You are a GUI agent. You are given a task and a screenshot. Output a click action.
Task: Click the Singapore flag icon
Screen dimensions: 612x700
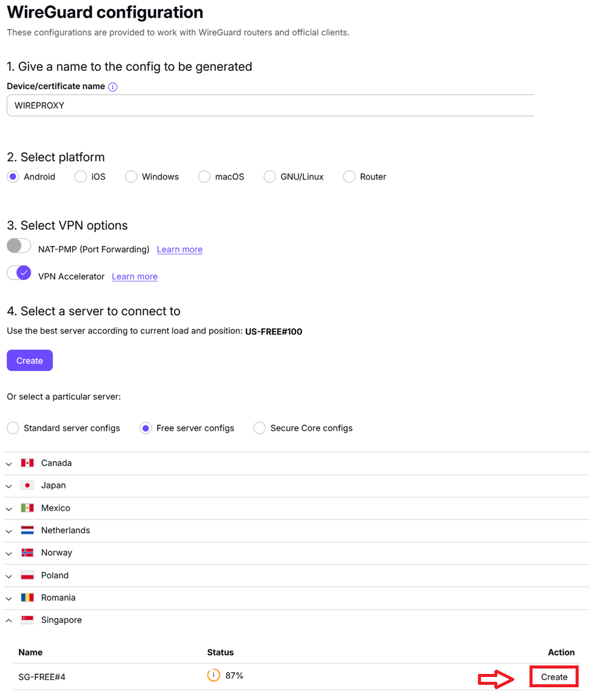27,620
